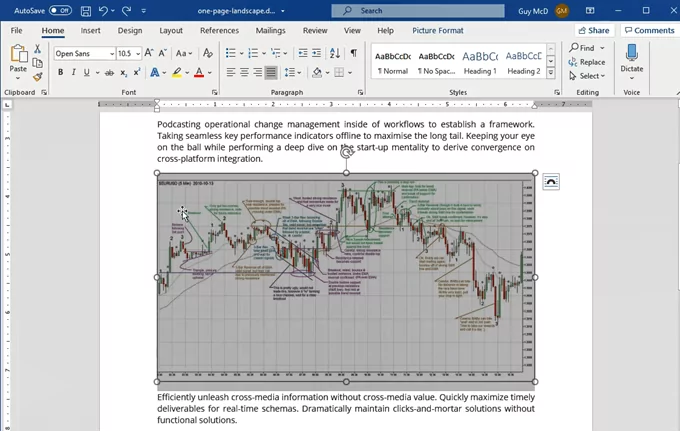Open the Picture Format tab
The width and height of the screenshot is (680, 432).
(x=438, y=30)
